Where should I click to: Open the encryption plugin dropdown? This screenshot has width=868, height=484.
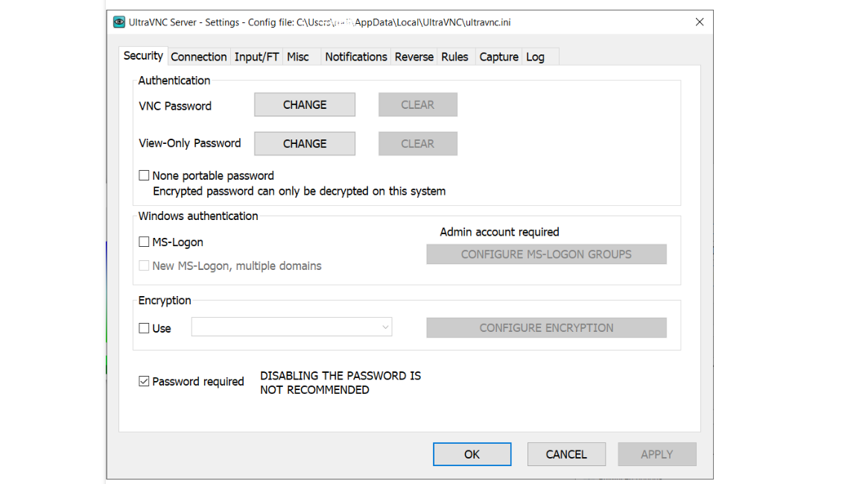click(x=292, y=327)
